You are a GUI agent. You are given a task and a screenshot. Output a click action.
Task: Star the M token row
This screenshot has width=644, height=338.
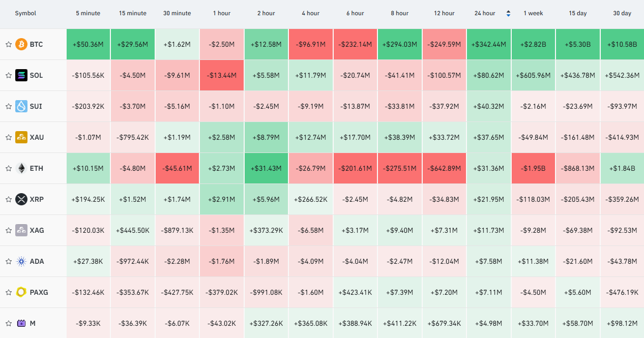click(9, 323)
